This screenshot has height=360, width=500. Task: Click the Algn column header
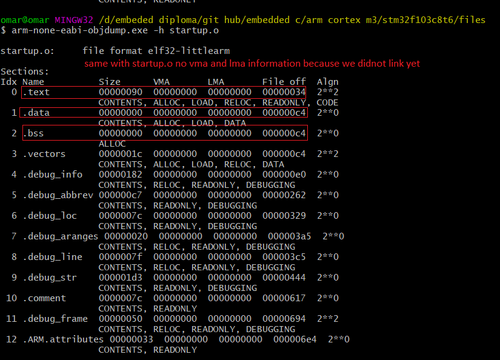328,82
